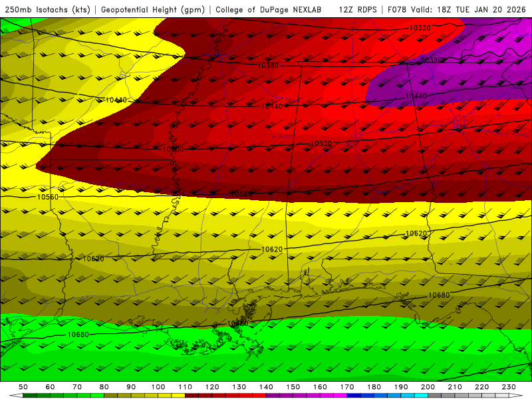The width and height of the screenshot is (532, 399).
Task: Click the '140' legend value
Action: 266,387
